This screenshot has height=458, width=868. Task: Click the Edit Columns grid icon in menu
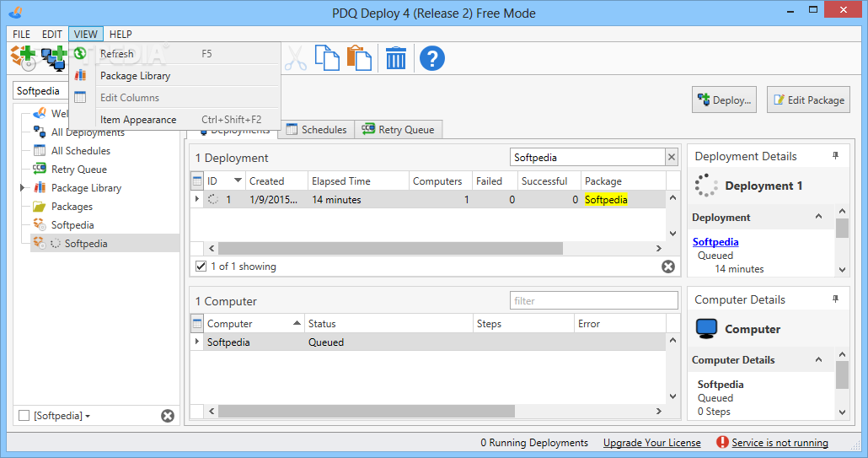click(x=80, y=97)
